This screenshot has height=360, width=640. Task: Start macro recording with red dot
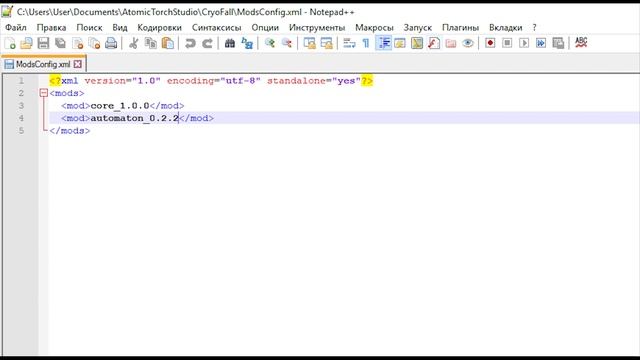(x=490, y=43)
